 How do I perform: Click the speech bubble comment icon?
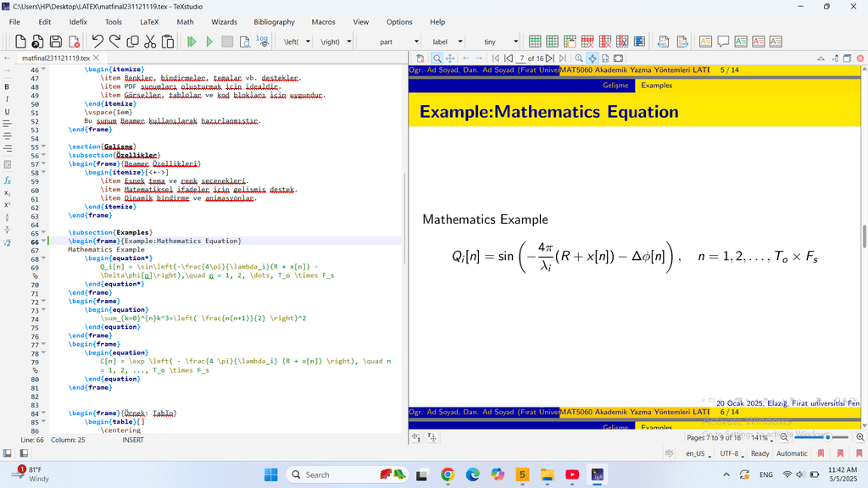(723, 42)
